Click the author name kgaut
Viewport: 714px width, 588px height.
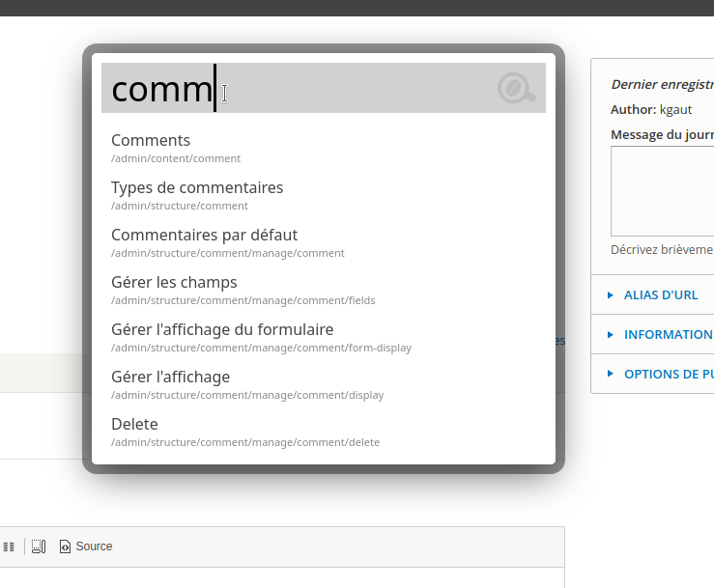(x=676, y=110)
